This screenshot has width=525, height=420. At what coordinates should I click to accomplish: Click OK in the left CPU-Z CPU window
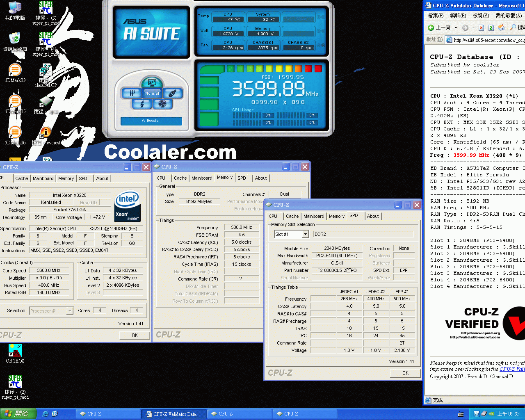(x=135, y=335)
